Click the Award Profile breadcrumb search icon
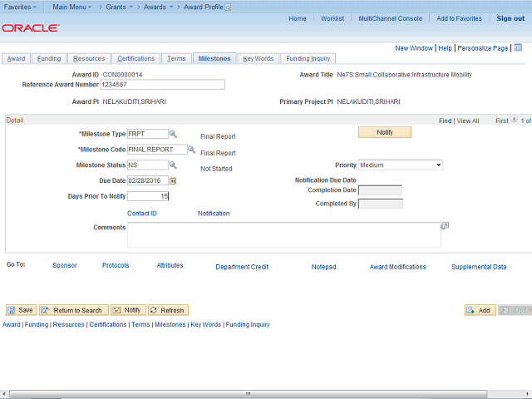Screen dimensions: 532x399 228,7
